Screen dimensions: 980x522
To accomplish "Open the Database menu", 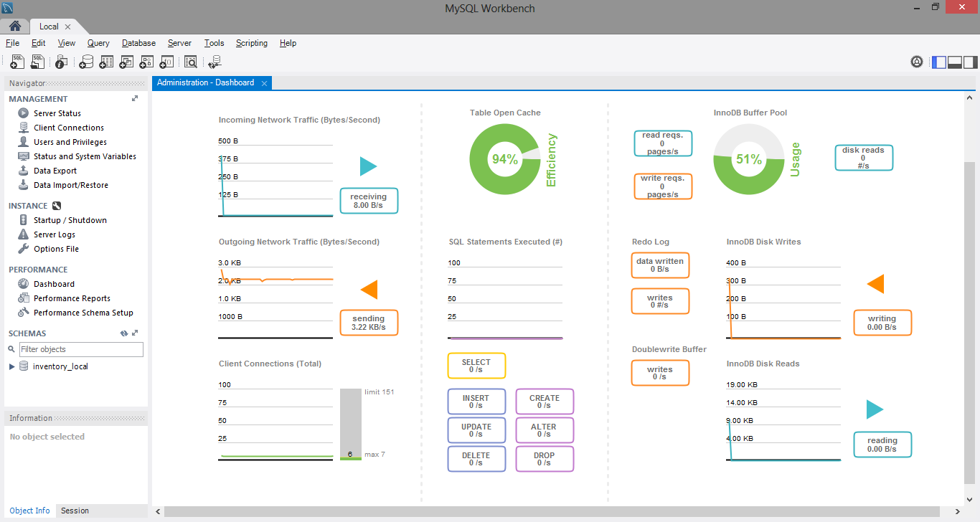I will pyautogui.click(x=138, y=43).
